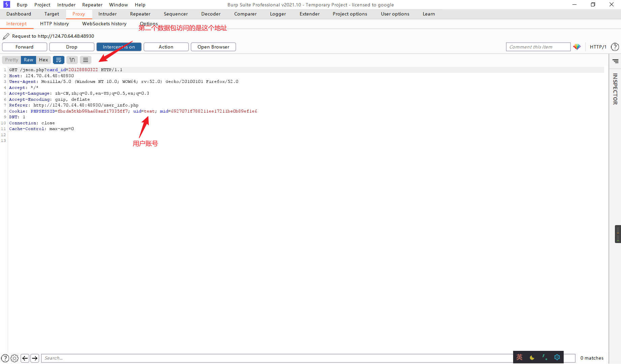The width and height of the screenshot is (621, 364).
Task: Open the proxy Options sub-tab
Action: pyautogui.click(x=149, y=24)
